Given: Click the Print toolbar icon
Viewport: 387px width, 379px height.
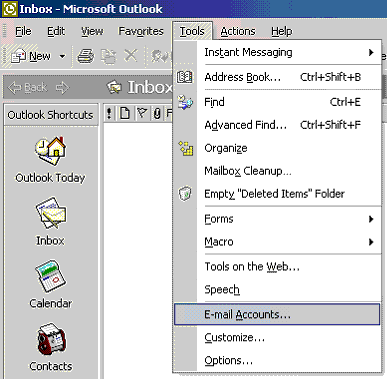Looking at the screenshot, I should pyautogui.click(x=86, y=56).
